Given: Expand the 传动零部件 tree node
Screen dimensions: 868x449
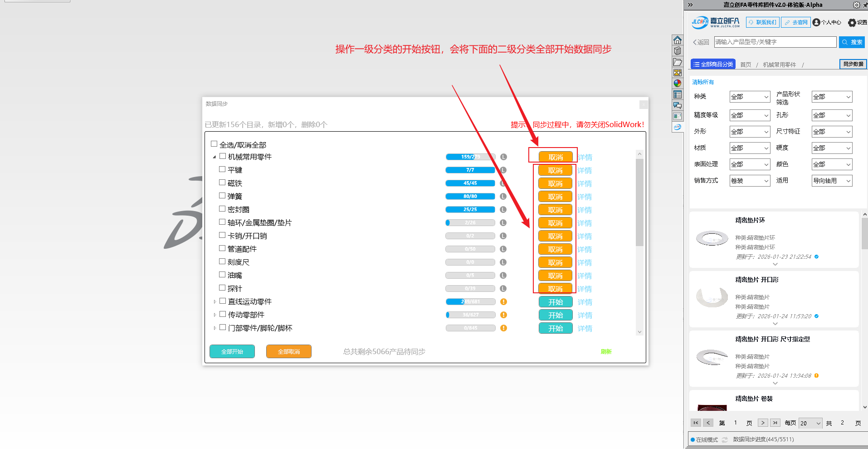Looking at the screenshot, I should (215, 315).
